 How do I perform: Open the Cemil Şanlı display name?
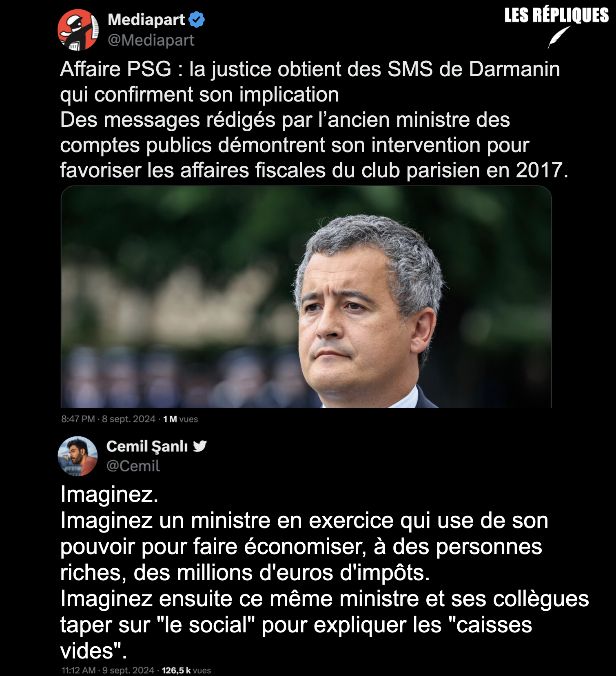[x=147, y=446]
